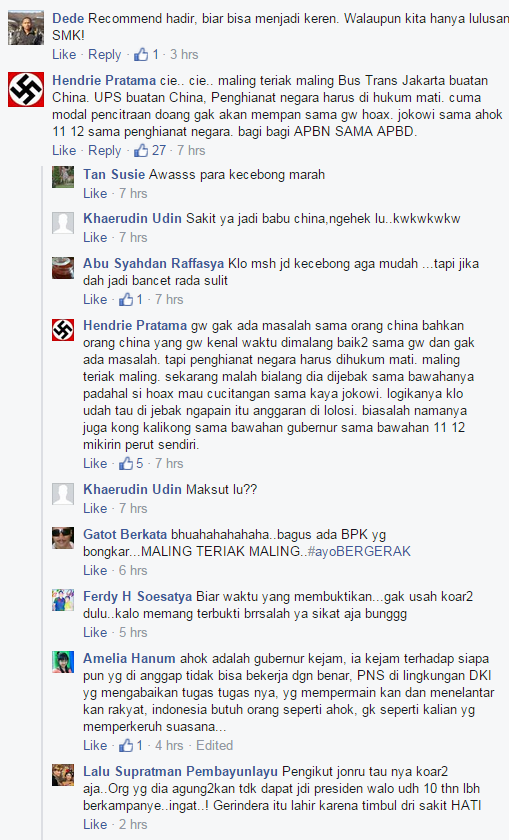Viewport: 509px width, 840px height.
Task: Reply to Hendrie Pratama's top comment
Action: point(104,151)
